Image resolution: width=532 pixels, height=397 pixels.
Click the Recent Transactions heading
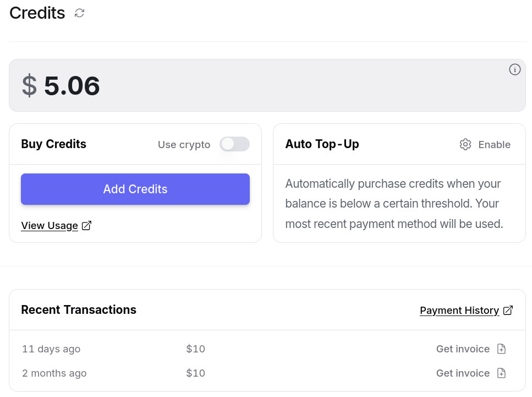click(79, 309)
